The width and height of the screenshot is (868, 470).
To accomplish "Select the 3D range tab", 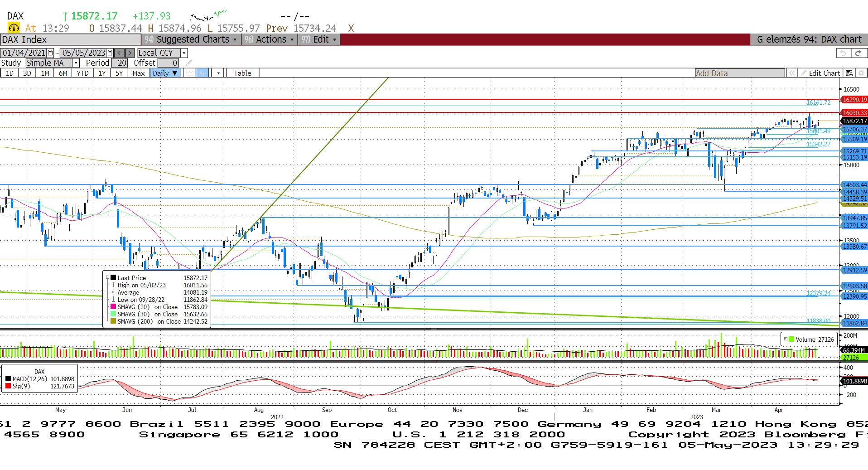I will tap(27, 73).
